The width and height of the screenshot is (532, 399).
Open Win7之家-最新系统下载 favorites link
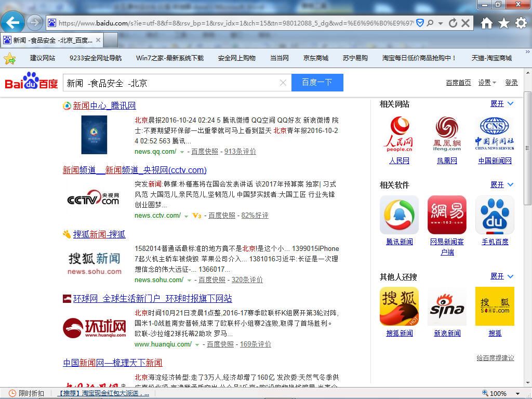(170, 58)
